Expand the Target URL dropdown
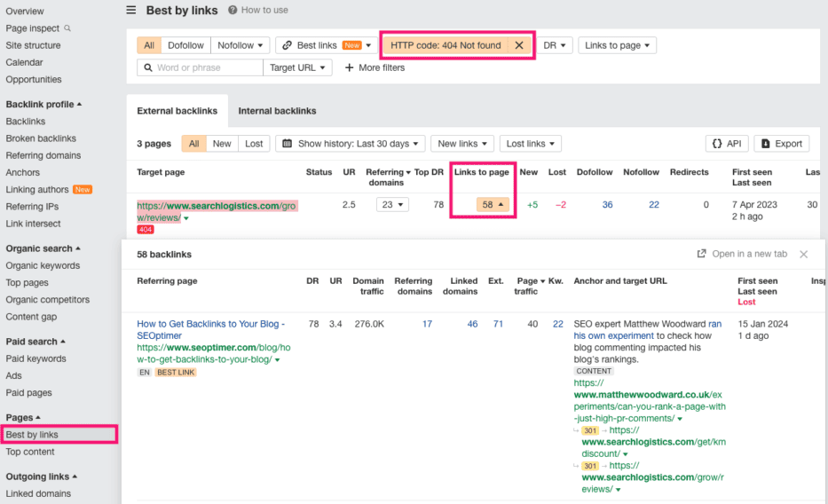Viewport: 828px width, 504px height. (x=297, y=67)
